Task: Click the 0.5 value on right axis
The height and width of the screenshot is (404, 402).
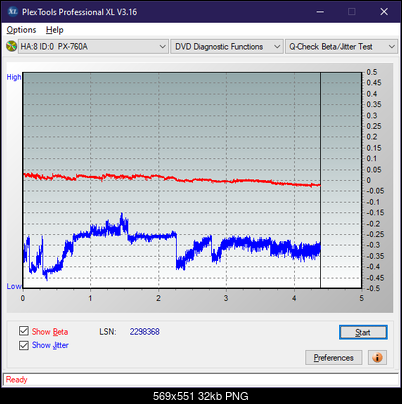Action: point(372,72)
